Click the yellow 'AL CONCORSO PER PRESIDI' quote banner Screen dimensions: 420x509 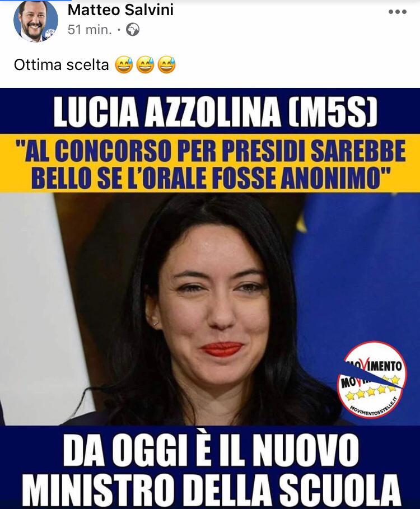tap(210, 164)
